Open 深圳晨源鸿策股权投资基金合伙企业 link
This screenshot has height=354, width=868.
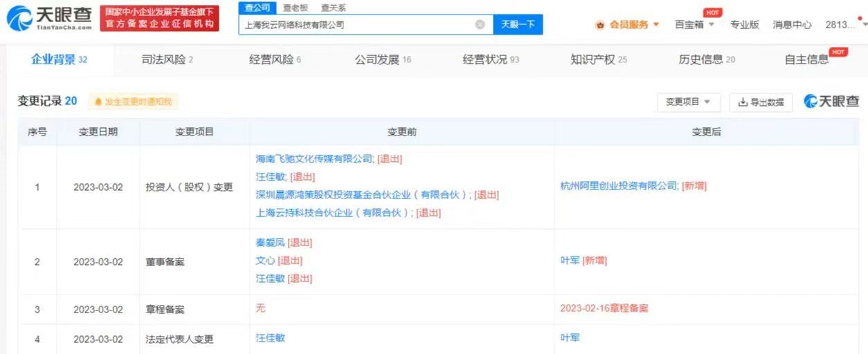[363, 194]
